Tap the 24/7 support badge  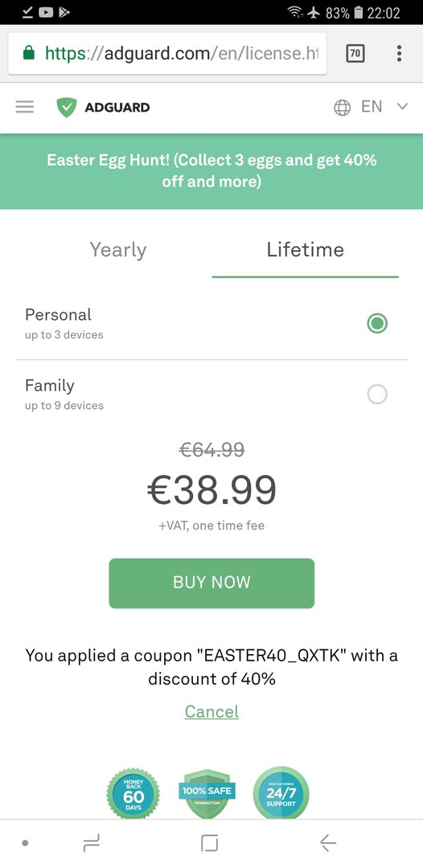pyautogui.click(x=281, y=795)
